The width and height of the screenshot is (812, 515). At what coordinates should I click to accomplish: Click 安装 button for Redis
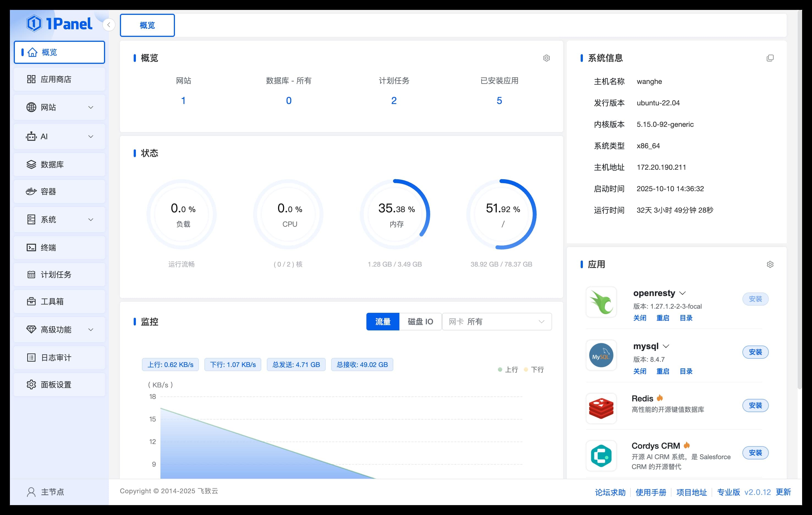755,406
